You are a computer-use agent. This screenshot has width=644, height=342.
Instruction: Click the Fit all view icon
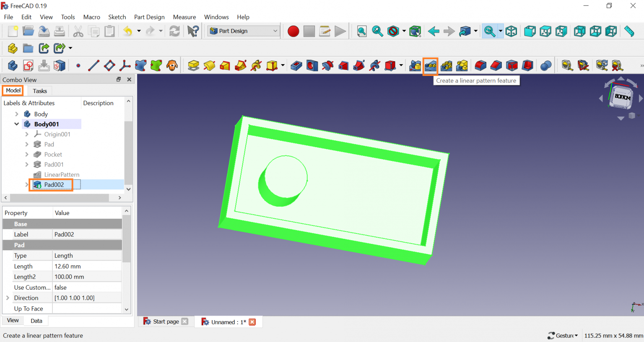362,31
